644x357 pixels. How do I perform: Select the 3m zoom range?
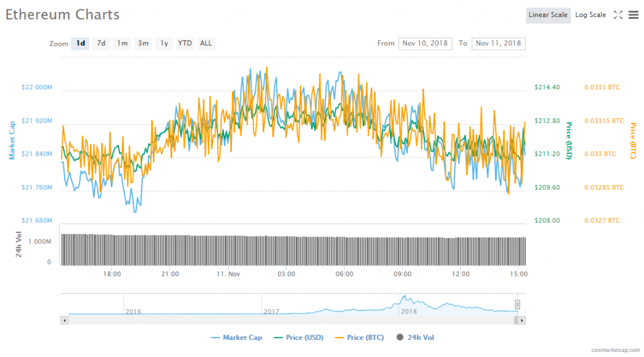143,43
